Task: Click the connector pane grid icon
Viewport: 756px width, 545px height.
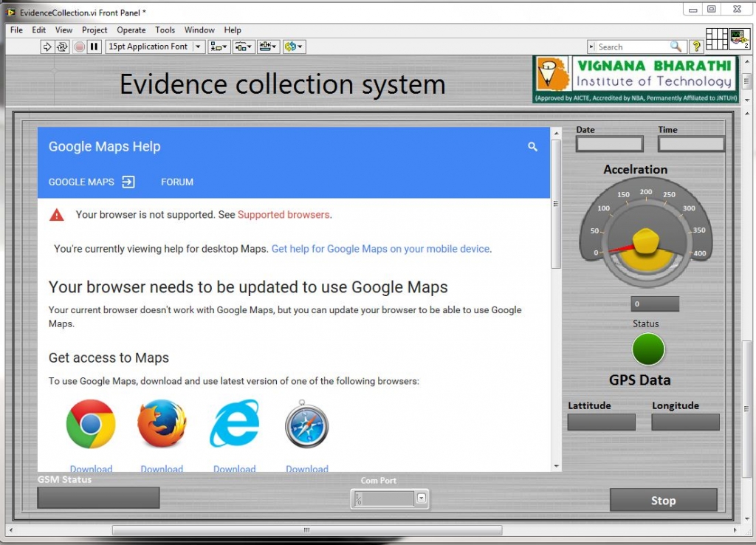Action: pyautogui.click(x=716, y=39)
